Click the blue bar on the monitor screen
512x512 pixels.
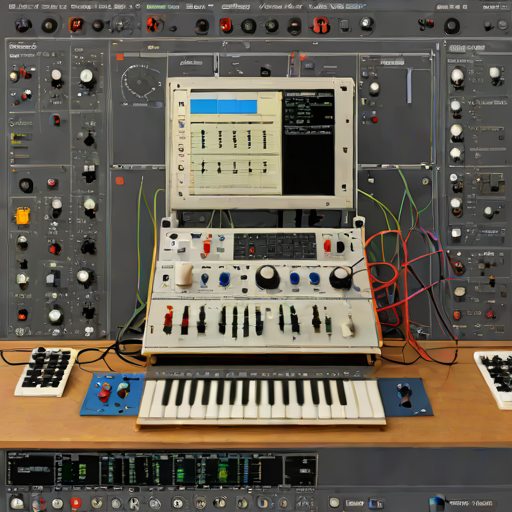224,107
